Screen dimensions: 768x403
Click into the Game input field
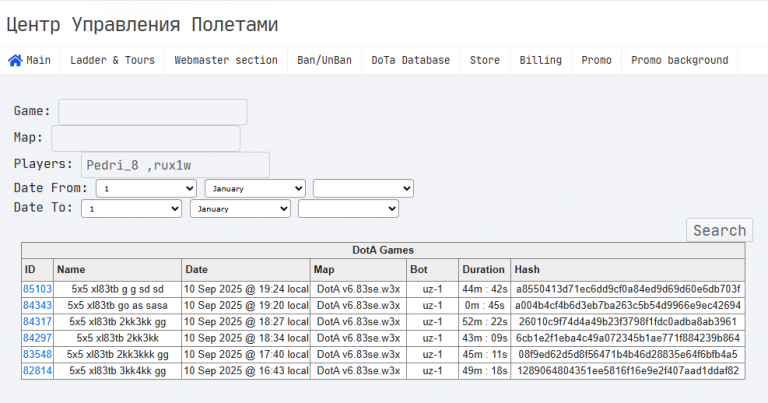pos(153,112)
